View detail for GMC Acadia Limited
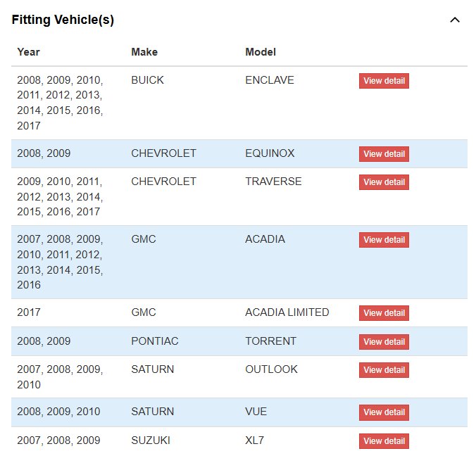The image size is (476, 463). (x=384, y=313)
